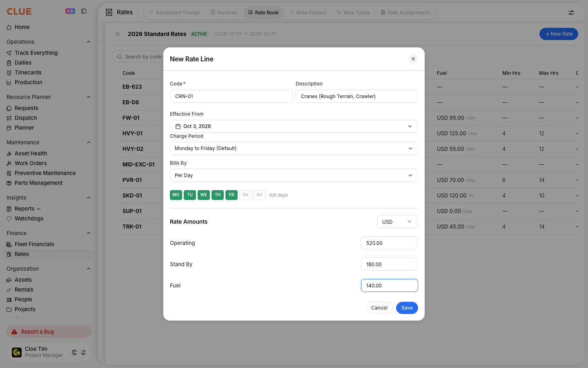Image resolution: width=588 pixels, height=368 pixels.
Task: Open the AI assistant badge
Action: click(x=70, y=11)
